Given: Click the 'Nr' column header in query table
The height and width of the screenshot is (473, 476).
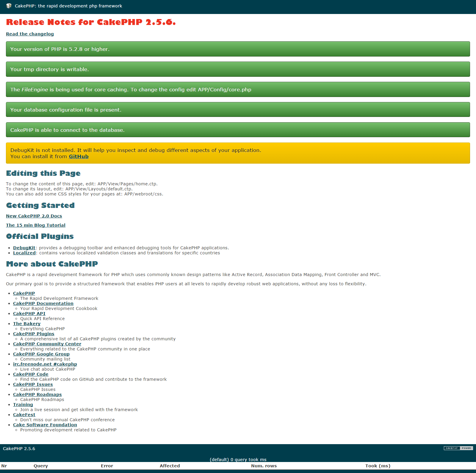Looking at the screenshot, I should coord(4,466).
